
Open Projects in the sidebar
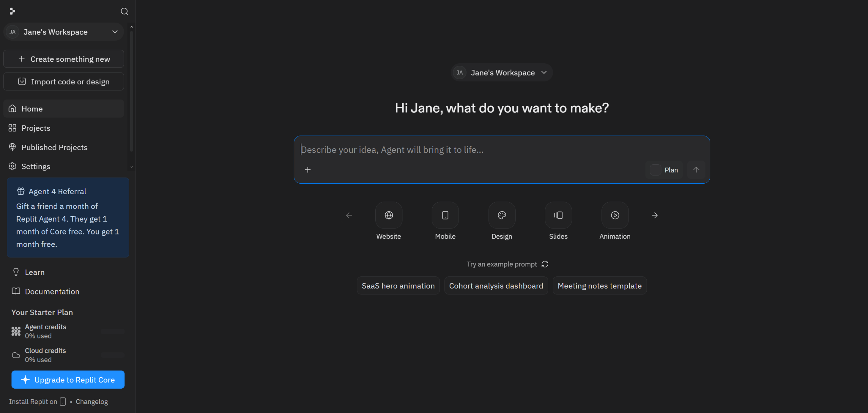coord(36,128)
